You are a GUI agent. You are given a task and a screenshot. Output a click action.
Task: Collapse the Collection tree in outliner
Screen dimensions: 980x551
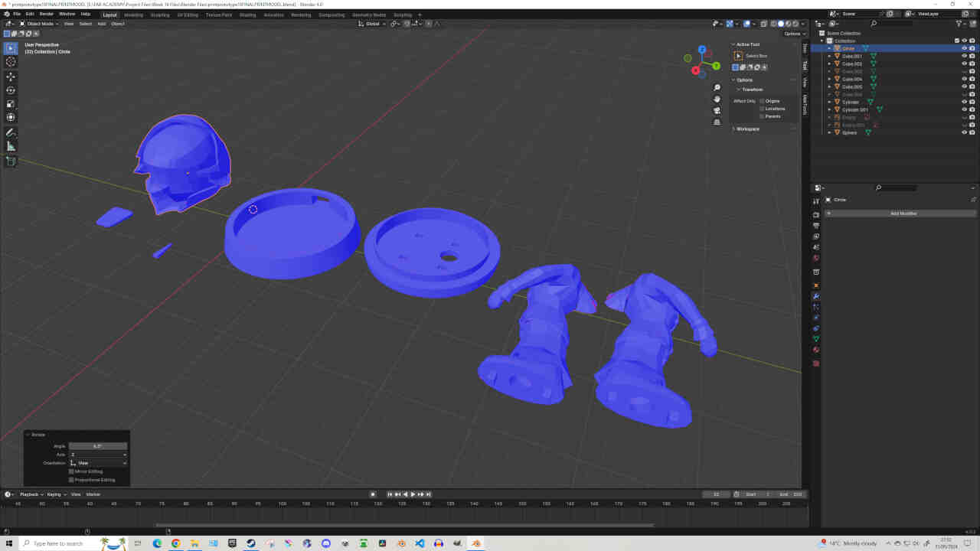(822, 41)
